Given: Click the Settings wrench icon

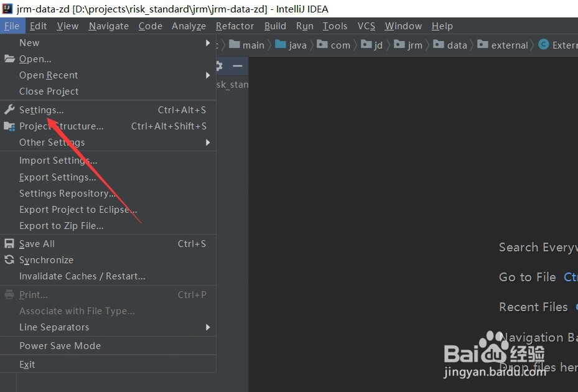Looking at the screenshot, I should coord(9,110).
